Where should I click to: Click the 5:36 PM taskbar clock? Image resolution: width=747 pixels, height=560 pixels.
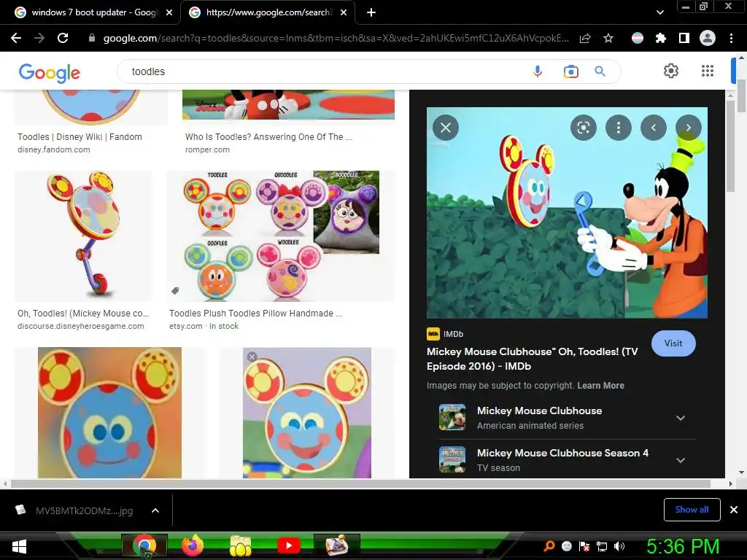point(683,546)
